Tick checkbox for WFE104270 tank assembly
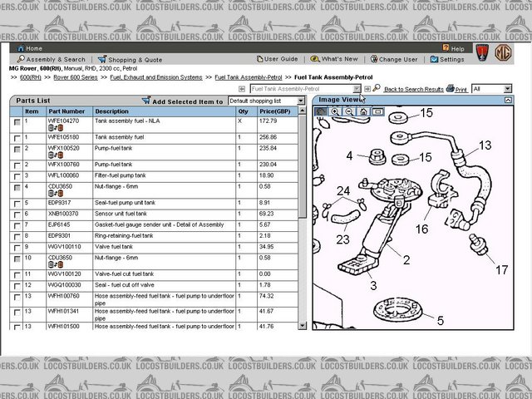Image resolution: width=532 pixels, height=399 pixels. tap(17, 122)
